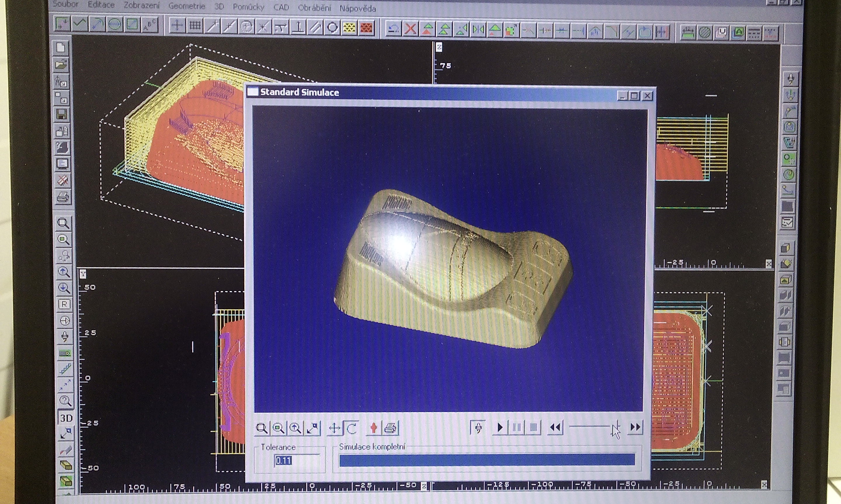Image resolution: width=841 pixels, height=504 pixels.
Task: Click the fast-forward simulation button
Action: point(635,427)
